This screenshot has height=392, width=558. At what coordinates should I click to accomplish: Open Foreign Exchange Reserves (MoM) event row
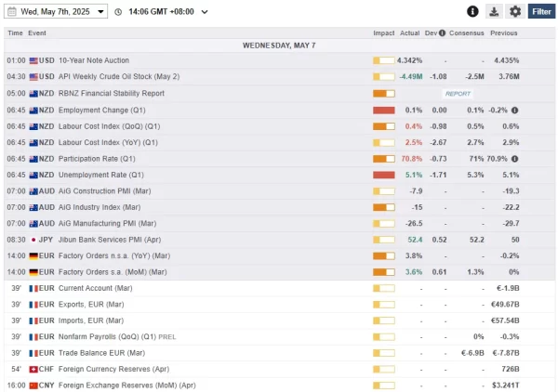[279, 385]
